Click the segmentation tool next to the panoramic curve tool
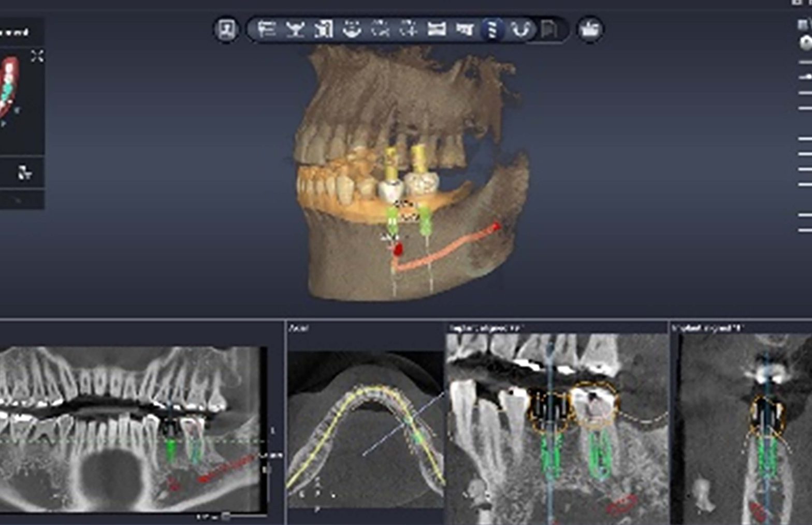 coord(323,30)
